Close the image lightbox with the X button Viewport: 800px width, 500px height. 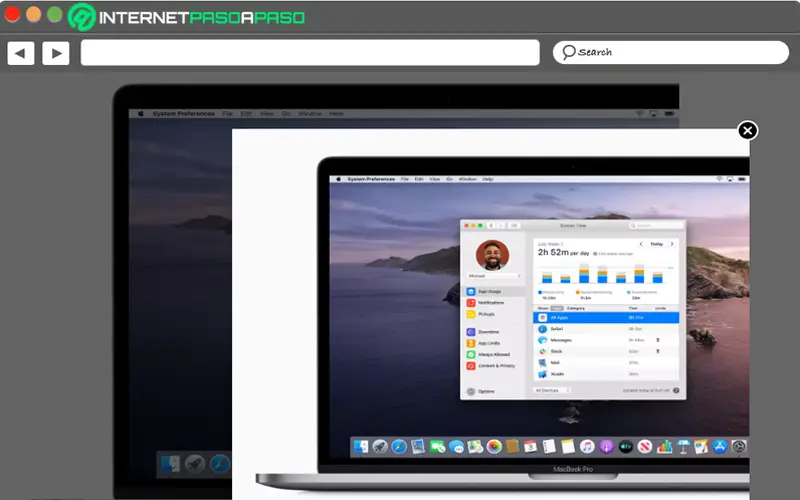[x=747, y=131]
